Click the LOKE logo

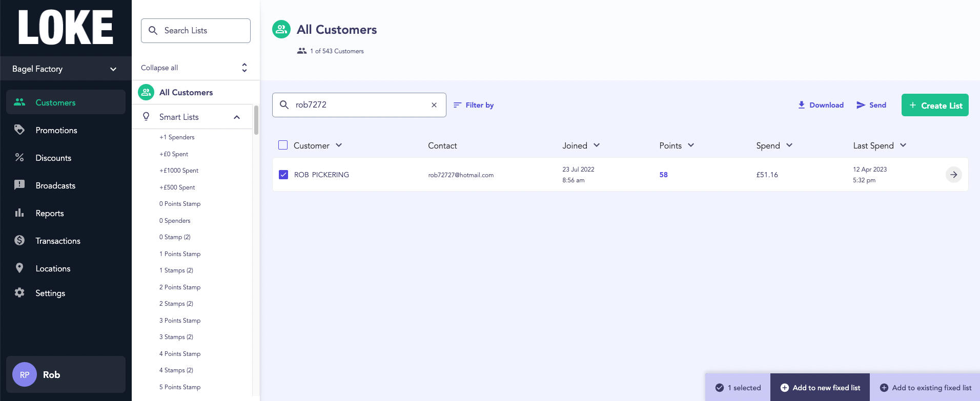(x=66, y=27)
